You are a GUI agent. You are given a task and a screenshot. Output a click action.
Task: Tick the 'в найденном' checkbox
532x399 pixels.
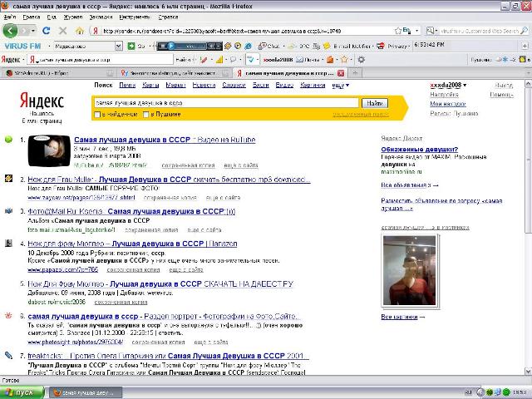click(97, 115)
